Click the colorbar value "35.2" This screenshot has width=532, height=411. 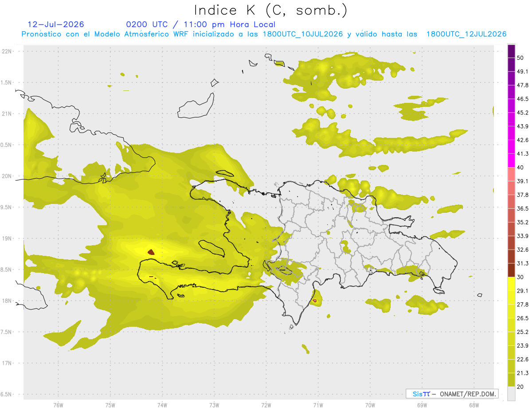(x=523, y=222)
